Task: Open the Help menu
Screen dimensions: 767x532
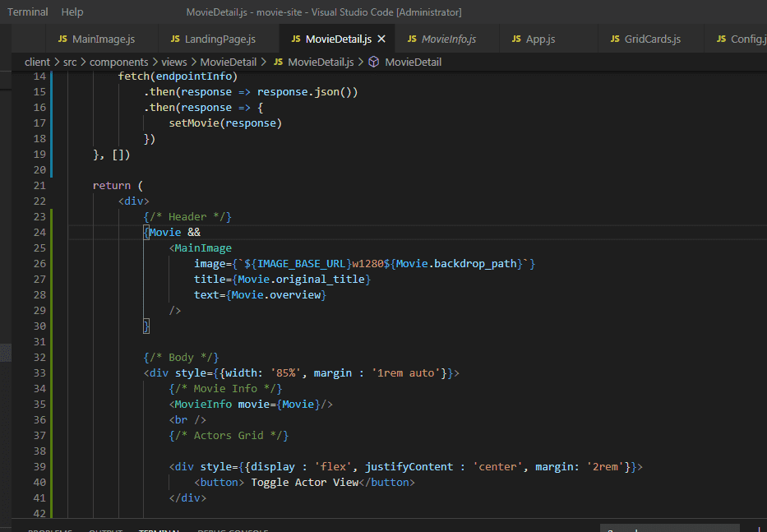Action: coord(72,12)
